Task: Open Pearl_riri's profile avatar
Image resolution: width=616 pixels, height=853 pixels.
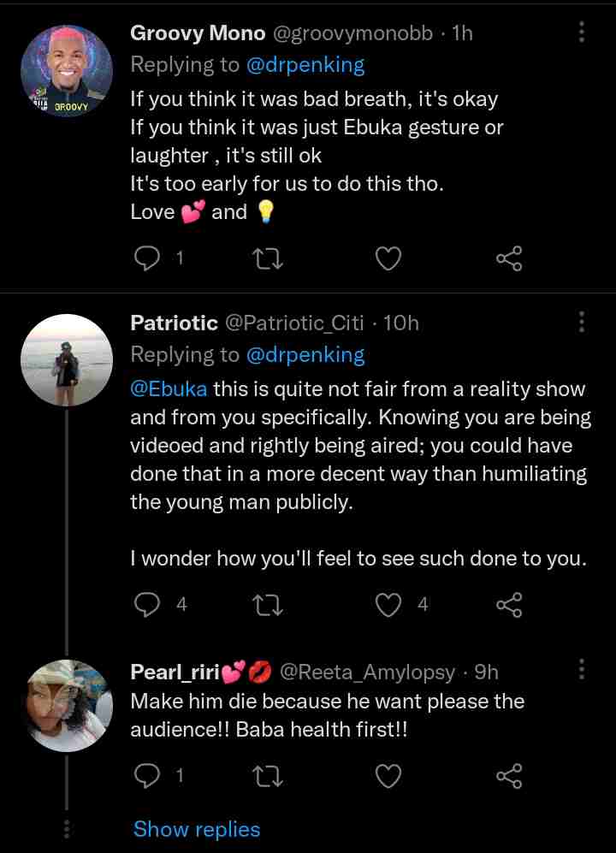Action: pyautogui.click(x=66, y=706)
